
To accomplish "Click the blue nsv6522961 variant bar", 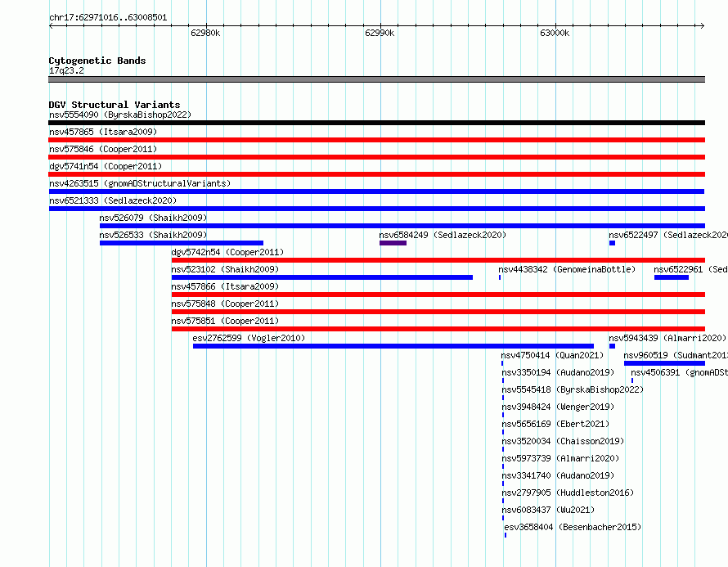I will coord(672,277).
